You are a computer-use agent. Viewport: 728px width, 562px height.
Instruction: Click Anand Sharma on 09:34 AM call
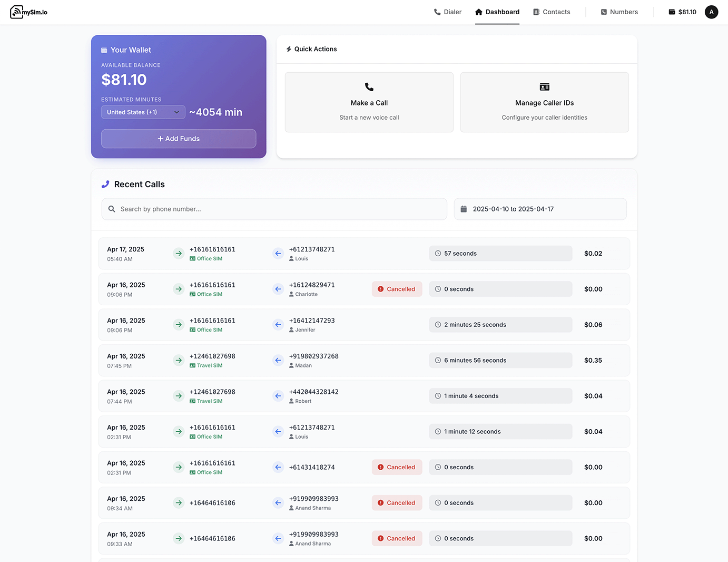(313, 508)
